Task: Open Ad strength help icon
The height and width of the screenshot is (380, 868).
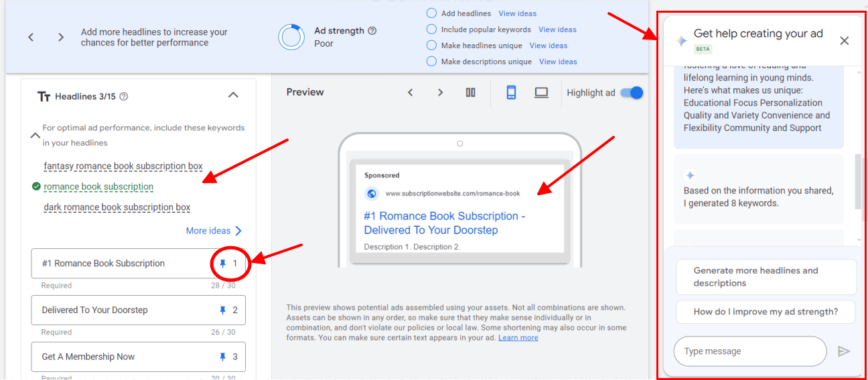Action: [x=372, y=31]
